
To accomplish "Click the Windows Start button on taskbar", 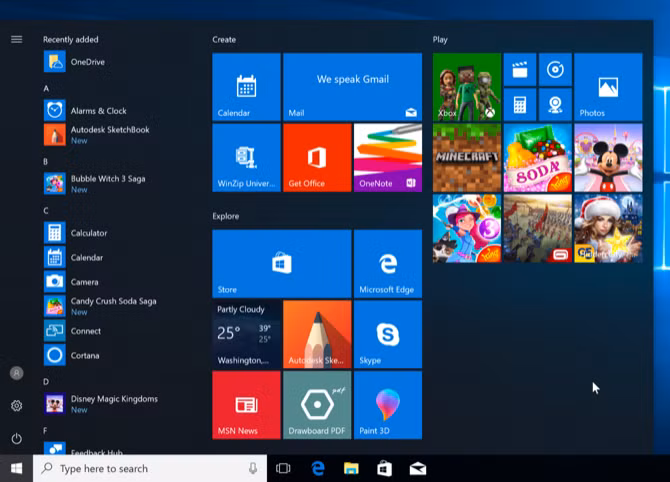I will [x=16, y=468].
